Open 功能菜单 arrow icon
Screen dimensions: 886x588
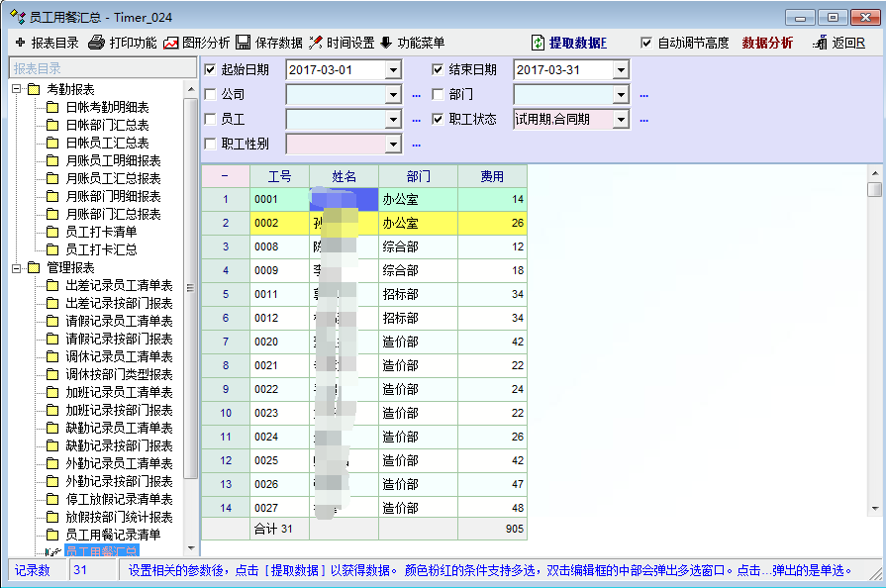click(386, 43)
